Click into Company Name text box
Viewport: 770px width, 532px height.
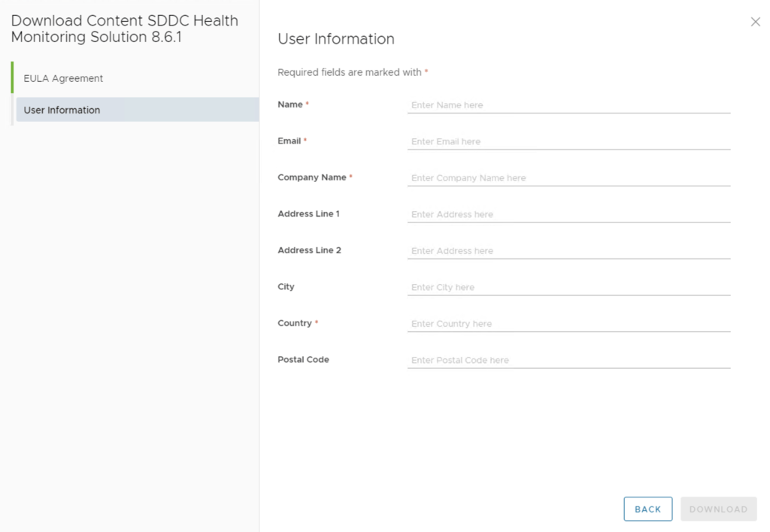coord(568,178)
